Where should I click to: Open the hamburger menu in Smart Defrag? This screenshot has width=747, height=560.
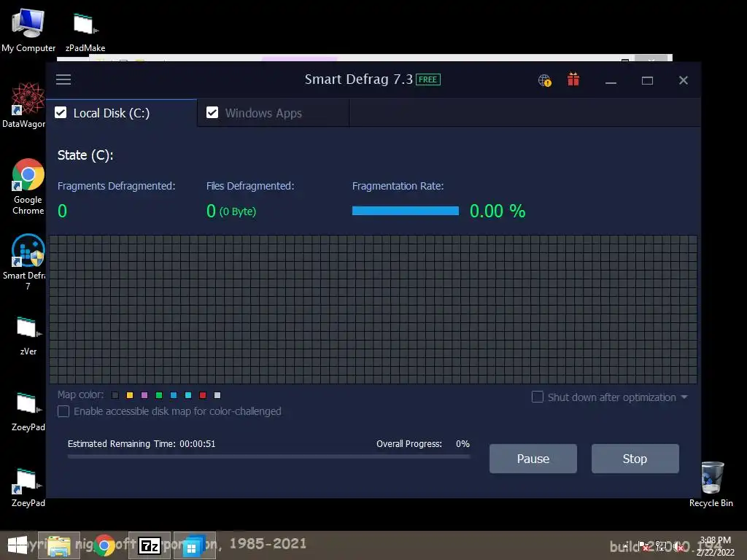point(63,79)
